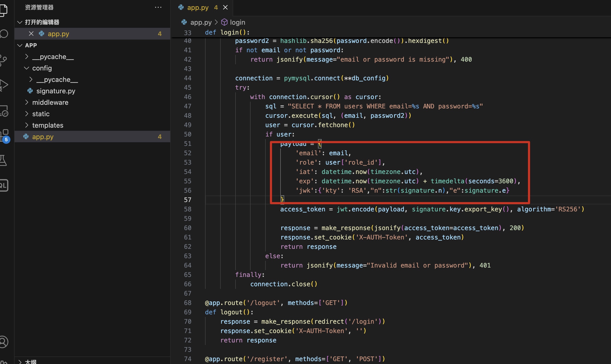Viewport: 611px width, 364px height.
Task: Close the app.py editor tab
Action: click(225, 8)
